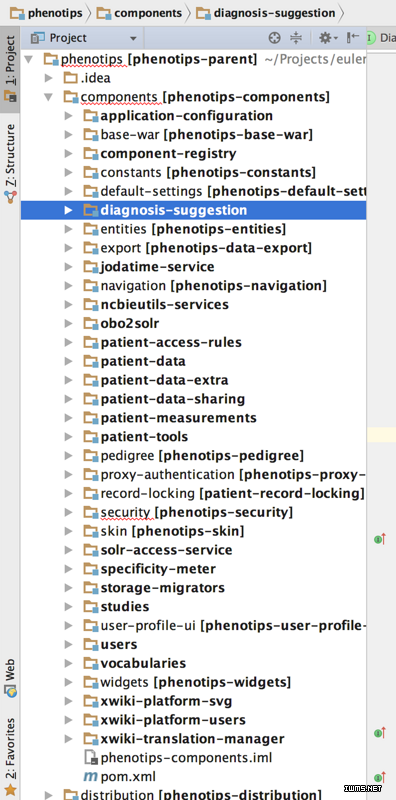396x800 pixels.
Task: Click the scroll-from-source target icon
Action: pos(275,38)
